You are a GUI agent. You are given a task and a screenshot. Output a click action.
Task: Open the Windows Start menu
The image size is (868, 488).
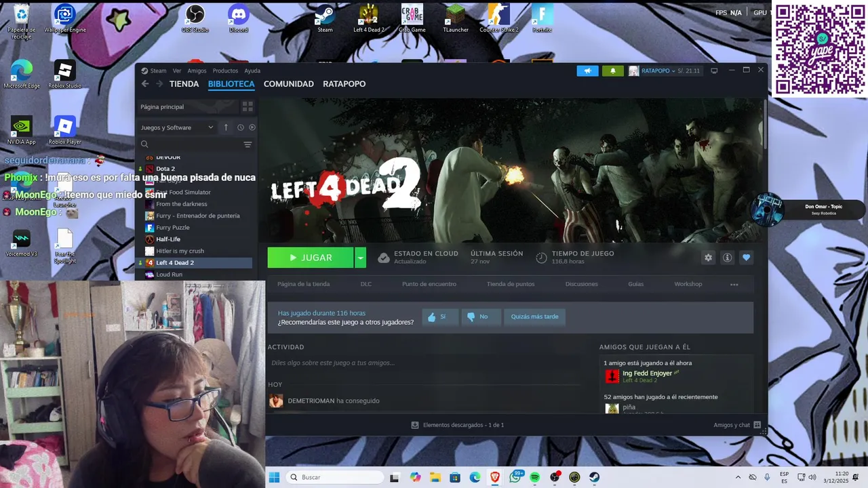click(274, 477)
